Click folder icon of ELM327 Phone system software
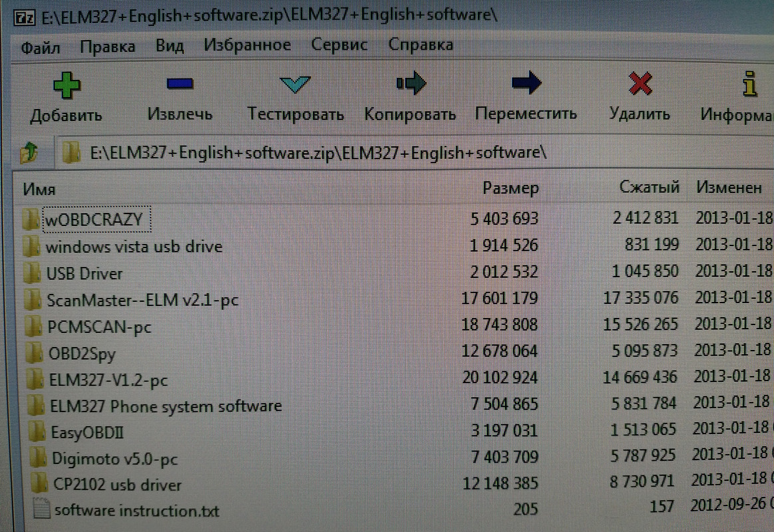Image resolution: width=774 pixels, height=532 pixels. [x=36, y=406]
